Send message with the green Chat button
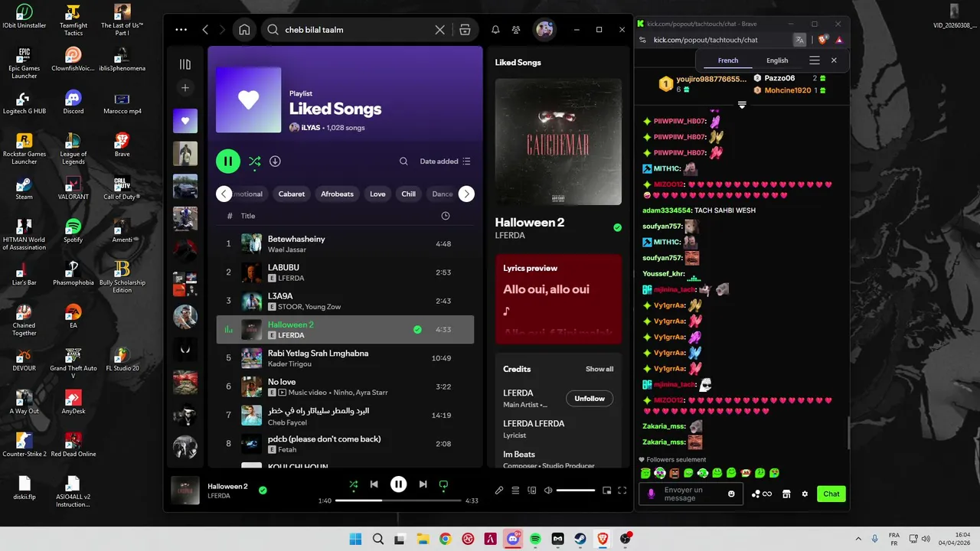This screenshot has width=980, height=551. 831,494
